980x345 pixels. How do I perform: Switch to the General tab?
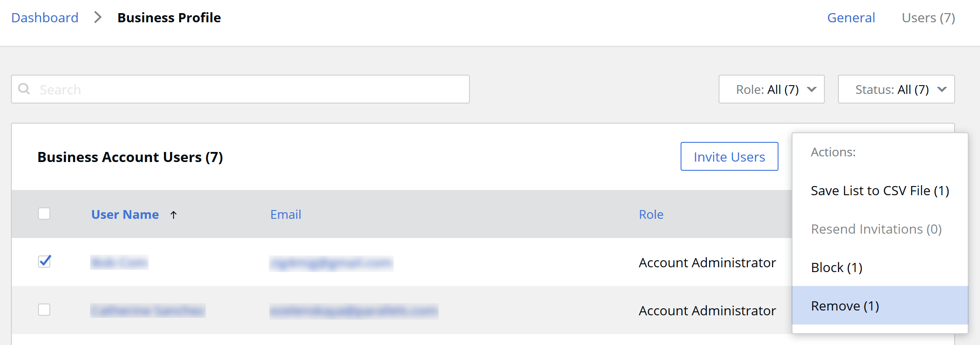tap(851, 18)
